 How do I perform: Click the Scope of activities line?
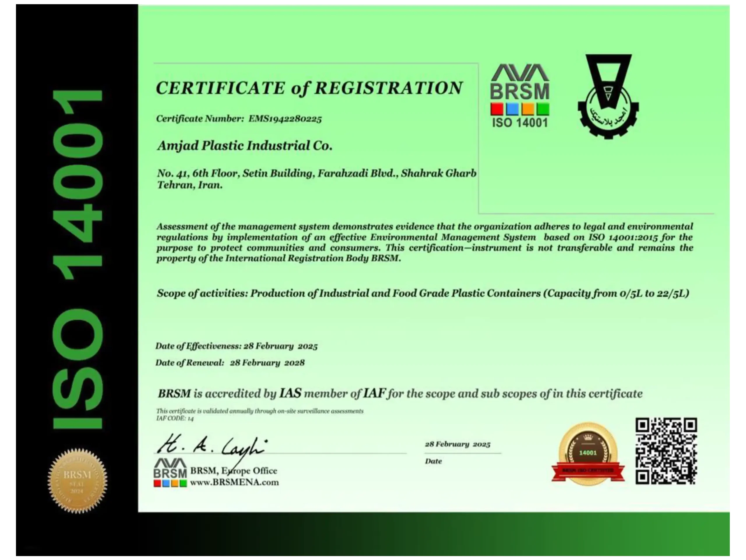(423, 294)
